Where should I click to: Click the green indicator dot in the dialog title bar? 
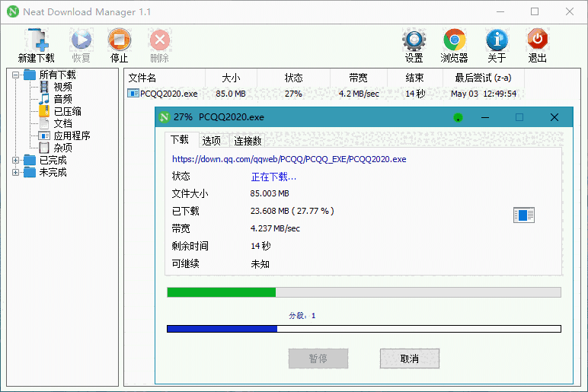pos(458,118)
